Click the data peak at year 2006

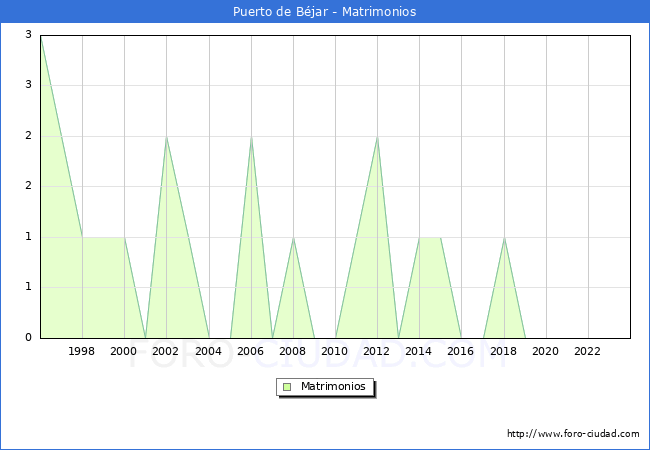[251, 137]
